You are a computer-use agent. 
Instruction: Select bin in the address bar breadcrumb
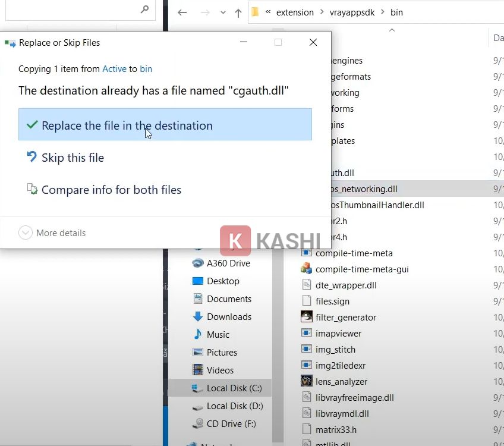[396, 12]
